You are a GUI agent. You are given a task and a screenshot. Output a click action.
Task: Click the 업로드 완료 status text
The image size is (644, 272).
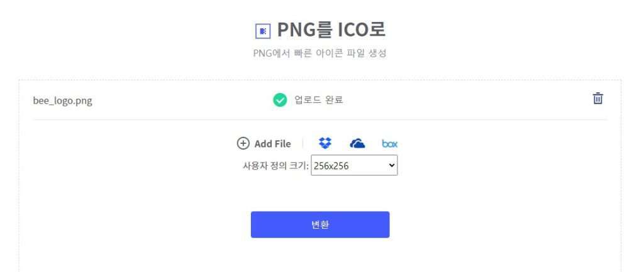[x=319, y=100]
